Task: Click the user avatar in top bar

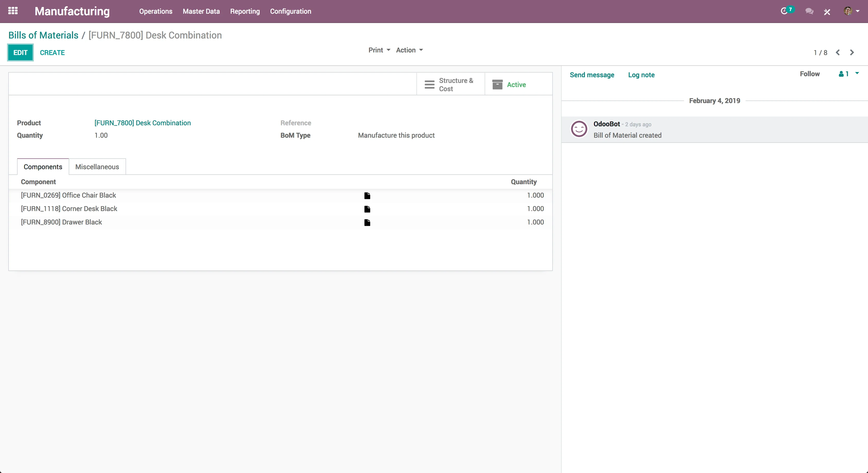Action: click(x=848, y=11)
